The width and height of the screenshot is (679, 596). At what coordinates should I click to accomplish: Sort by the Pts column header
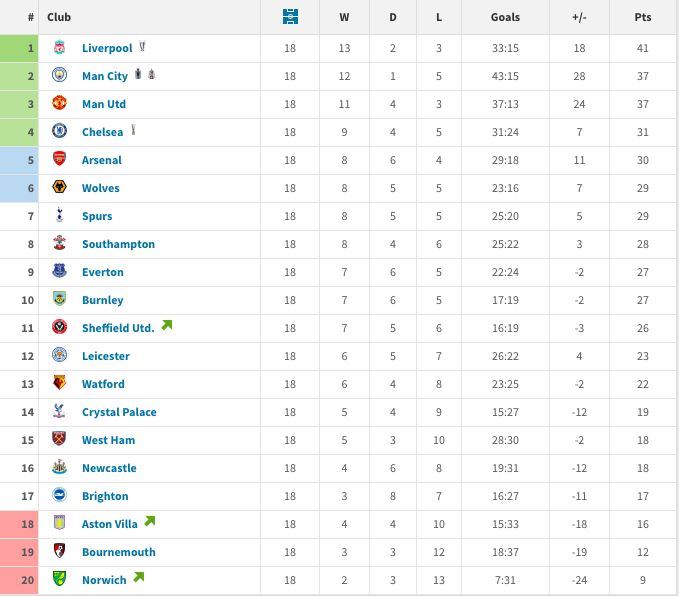(643, 17)
